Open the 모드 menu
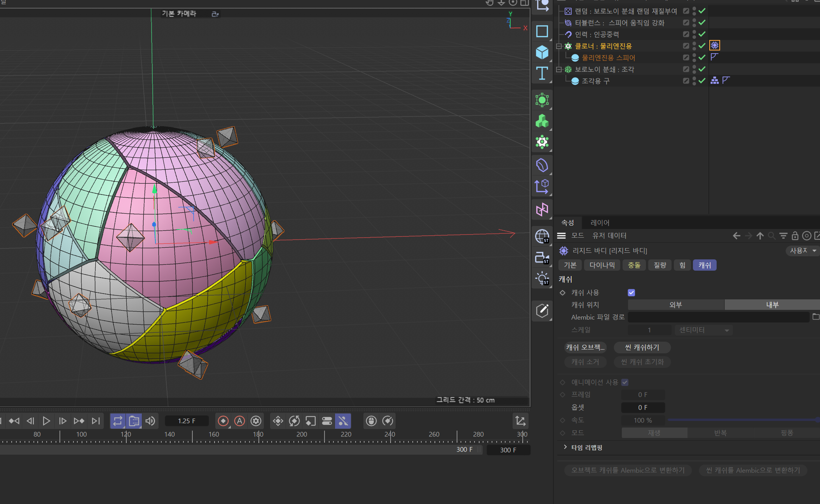This screenshot has height=504, width=820. (x=577, y=236)
